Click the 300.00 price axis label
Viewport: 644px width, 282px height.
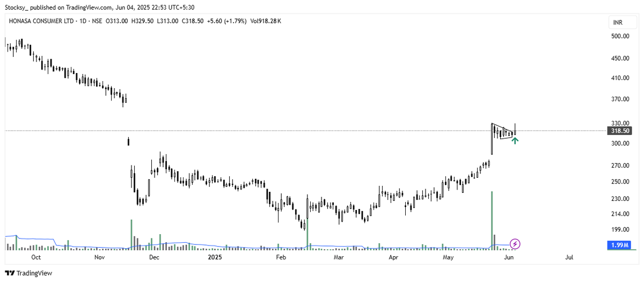[x=619, y=143]
